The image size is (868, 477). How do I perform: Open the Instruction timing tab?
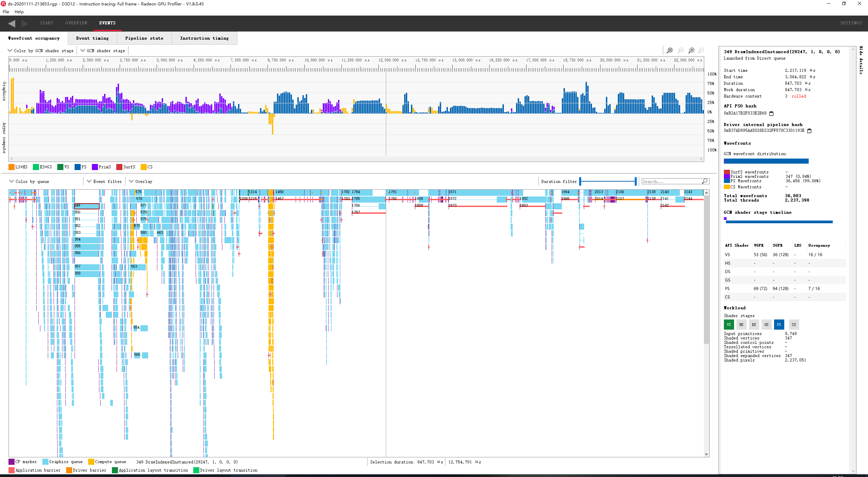[204, 38]
